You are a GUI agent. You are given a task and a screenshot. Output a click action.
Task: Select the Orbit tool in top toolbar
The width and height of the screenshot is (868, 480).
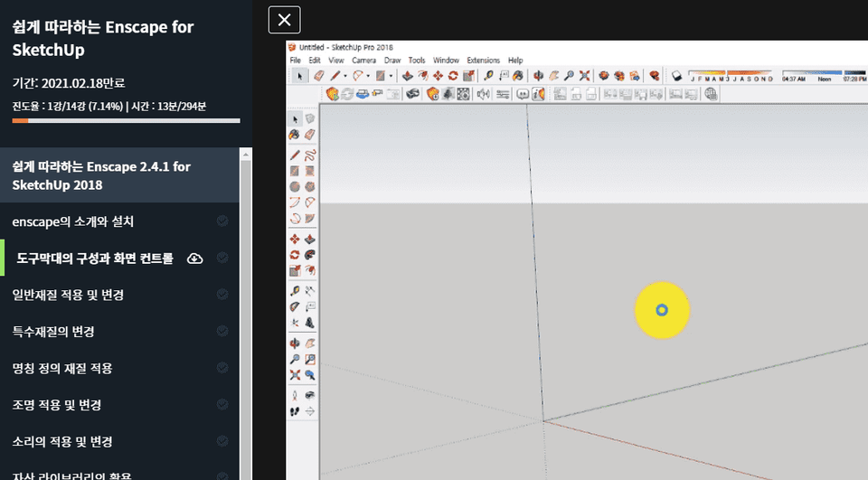click(x=538, y=76)
